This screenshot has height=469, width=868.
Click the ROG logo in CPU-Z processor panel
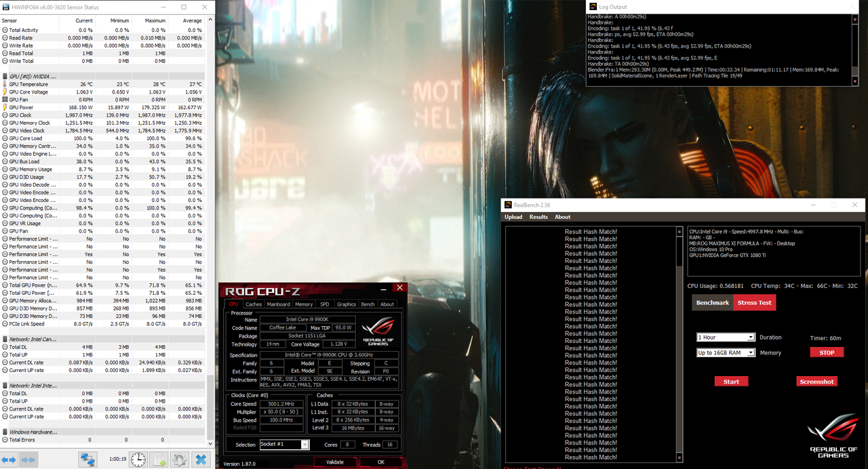(x=378, y=331)
